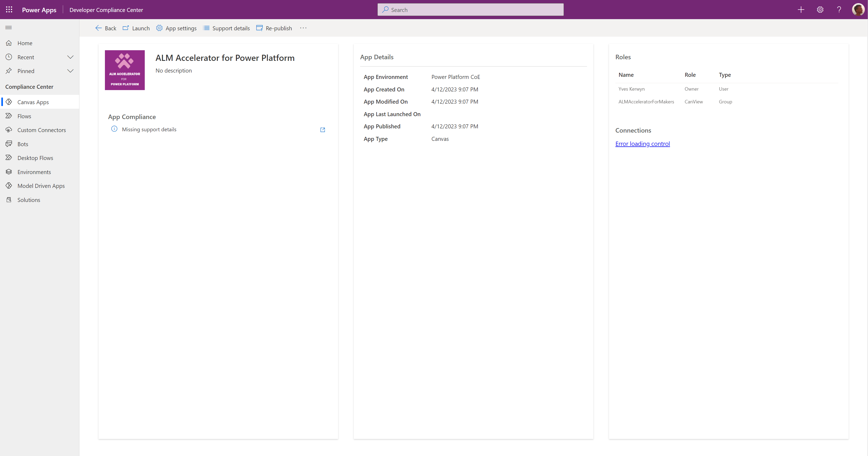The image size is (868, 456).
Task: Select Model Driven Apps in sidebar
Action: [x=41, y=185]
